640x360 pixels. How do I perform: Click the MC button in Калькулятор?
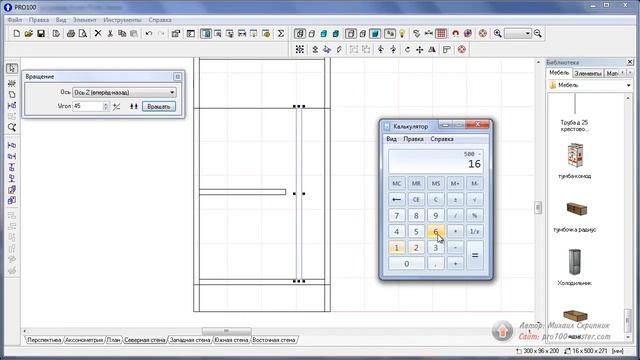coord(396,184)
